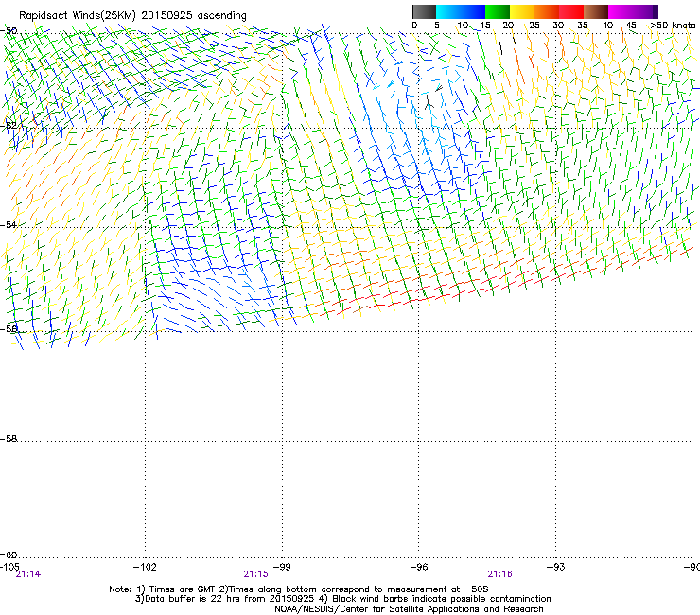Select the orange 25-30 knots color segment

click(547, 11)
